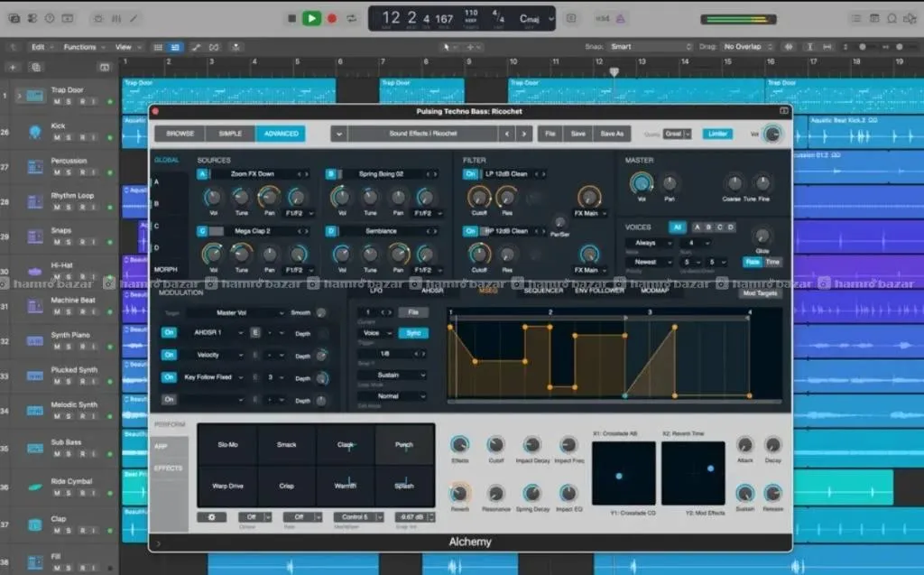924x575 pixels.
Task: Click the playhead marker in the ruler
Action: click(x=614, y=72)
